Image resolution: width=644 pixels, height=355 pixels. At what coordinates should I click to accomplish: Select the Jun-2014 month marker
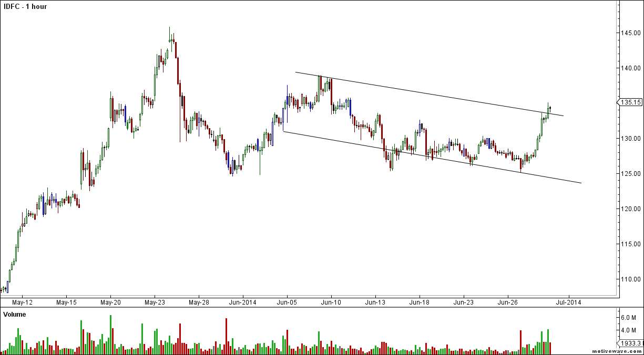(x=243, y=302)
